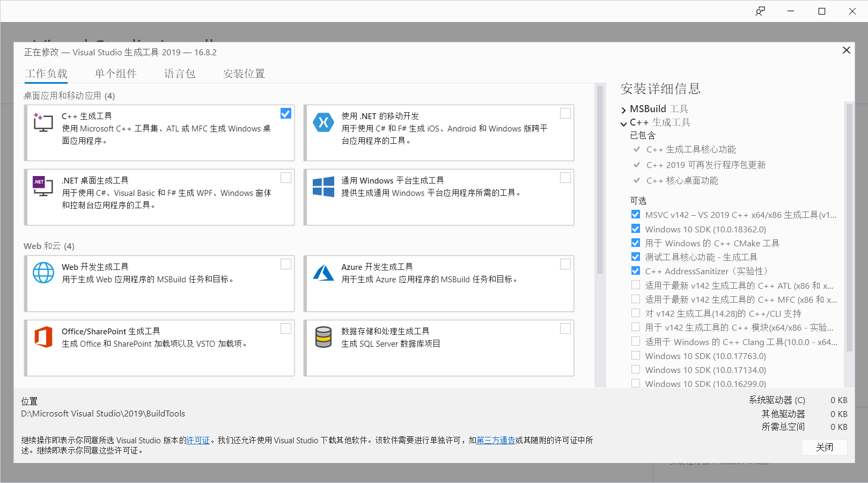Select the C++ 生成工具 workload icon

pyautogui.click(x=43, y=122)
